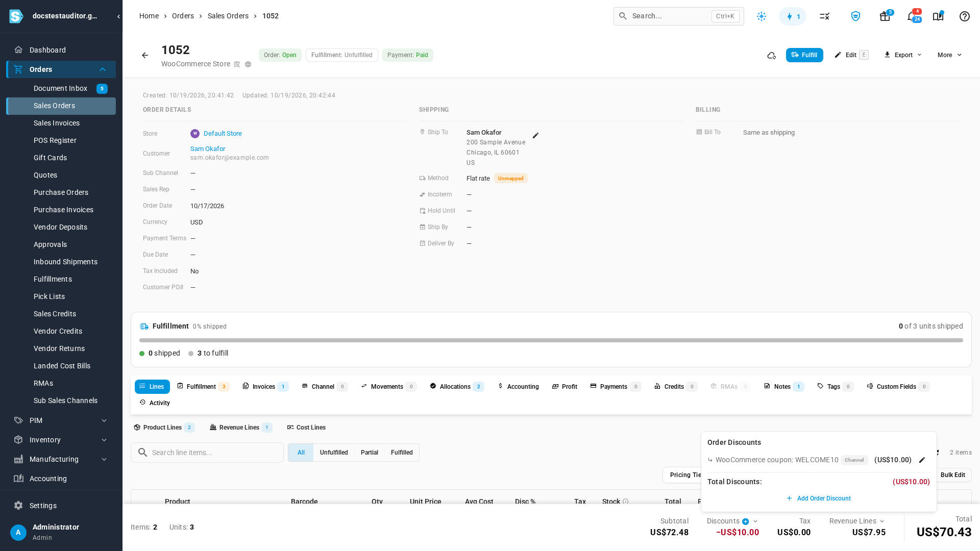Edit the WELCOME10 coupon discount pencil
This screenshot has height=551, width=980.
pyautogui.click(x=922, y=460)
